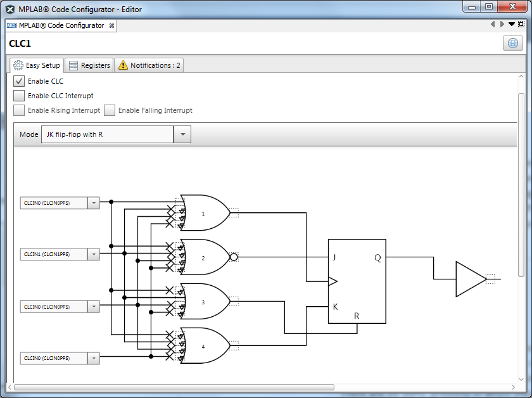Viewport: 532px width, 398px height.
Task: Click the flip-flop R reset label
Action: [357, 316]
